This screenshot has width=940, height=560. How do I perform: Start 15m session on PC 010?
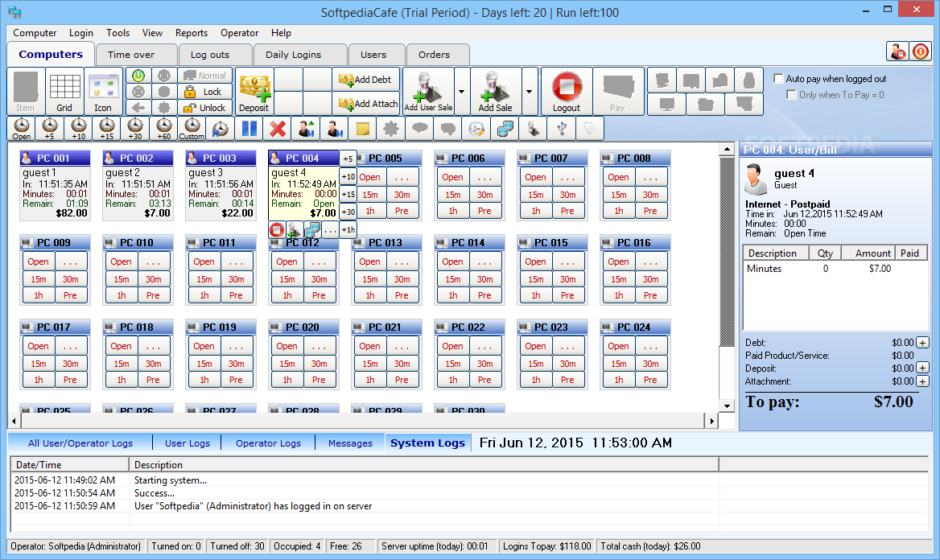pos(121,279)
